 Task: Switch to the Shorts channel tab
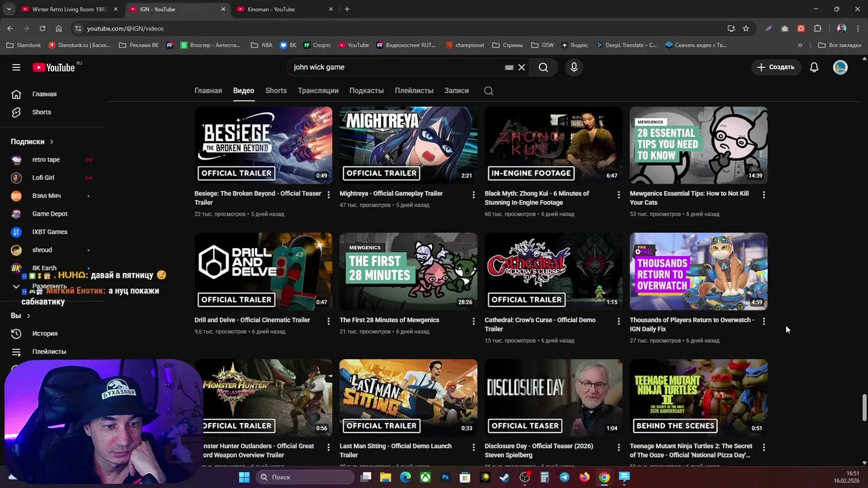pos(276,91)
